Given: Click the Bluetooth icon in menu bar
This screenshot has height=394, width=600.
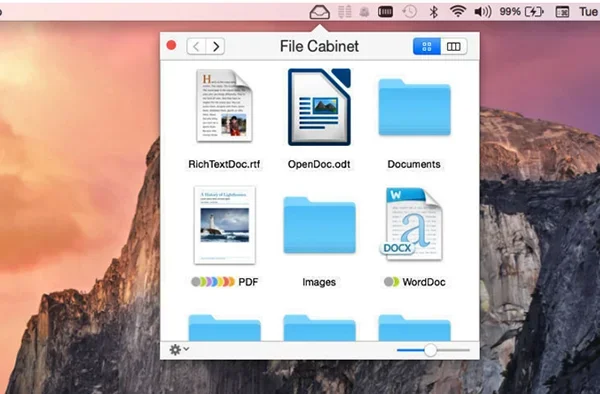Looking at the screenshot, I should click(433, 12).
